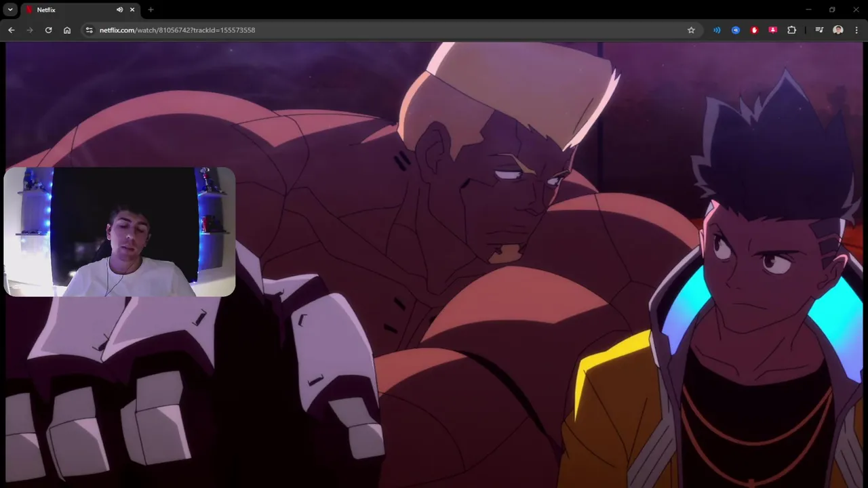The image size is (868, 488).
Task: Select the Netflix browser tab
Action: click(x=80, y=9)
